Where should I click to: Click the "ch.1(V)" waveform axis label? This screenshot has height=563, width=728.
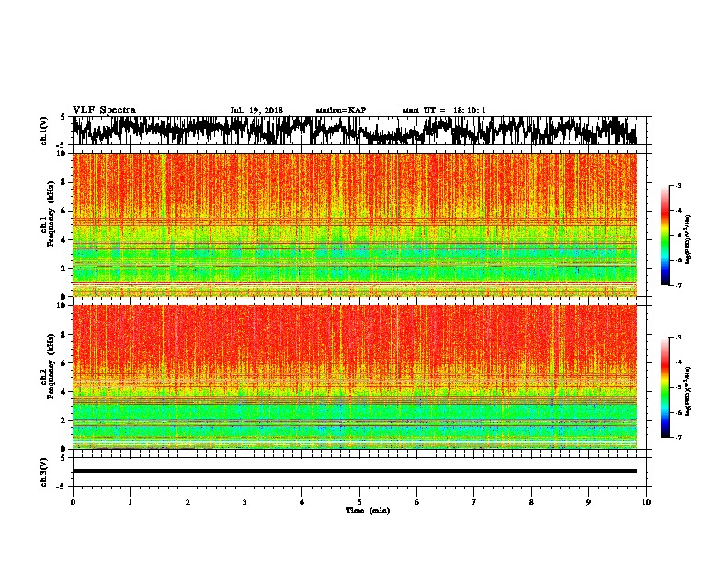tap(43, 131)
